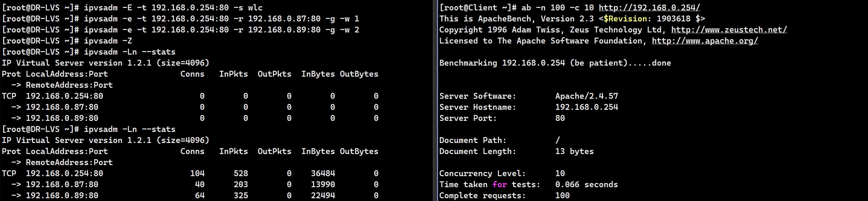Click the 'Server Software:' label
The height and width of the screenshot is (201, 868).
478,96
